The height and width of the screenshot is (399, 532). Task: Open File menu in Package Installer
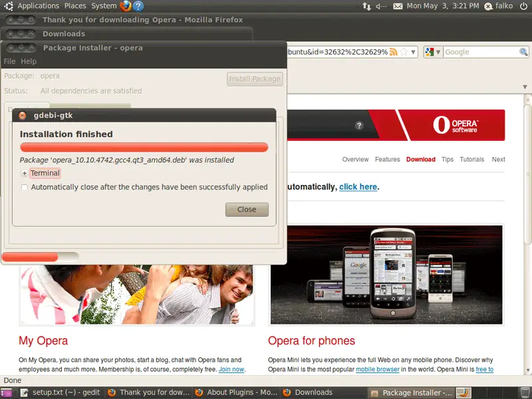point(9,61)
